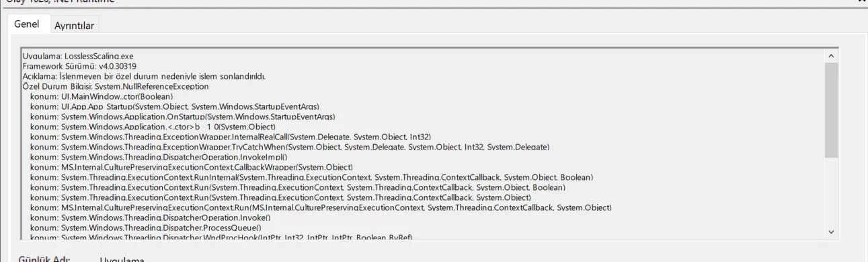Click the vertical scrollbar thumb

coord(831,110)
